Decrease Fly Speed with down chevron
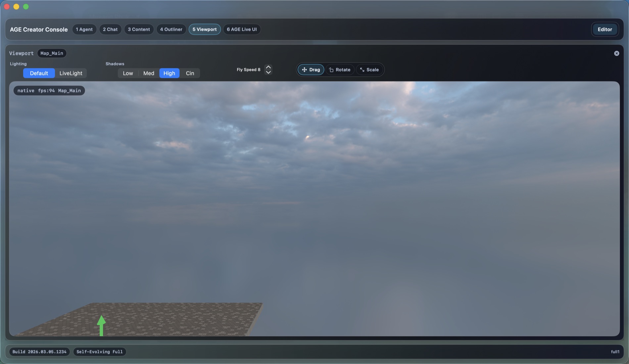This screenshot has height=364, width=629. [x=268, y=72]
